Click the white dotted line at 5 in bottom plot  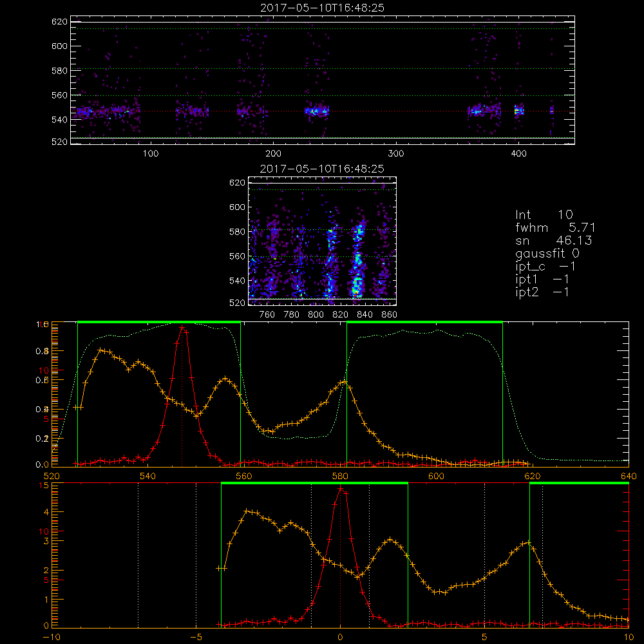(485, 555)
